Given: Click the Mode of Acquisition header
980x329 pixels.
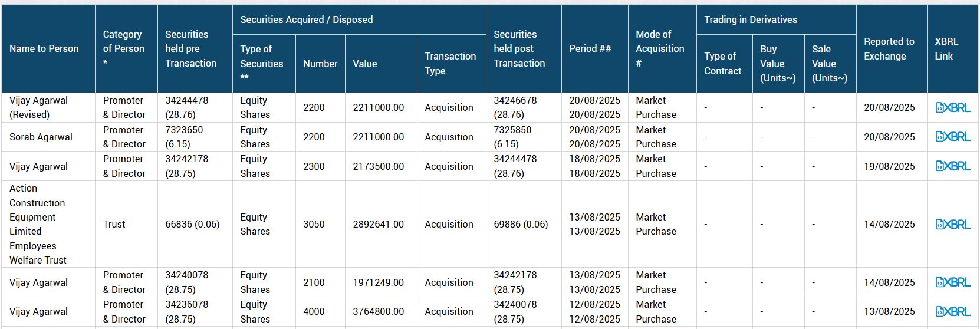Looking at the screenshot, I should coord(660,49).
